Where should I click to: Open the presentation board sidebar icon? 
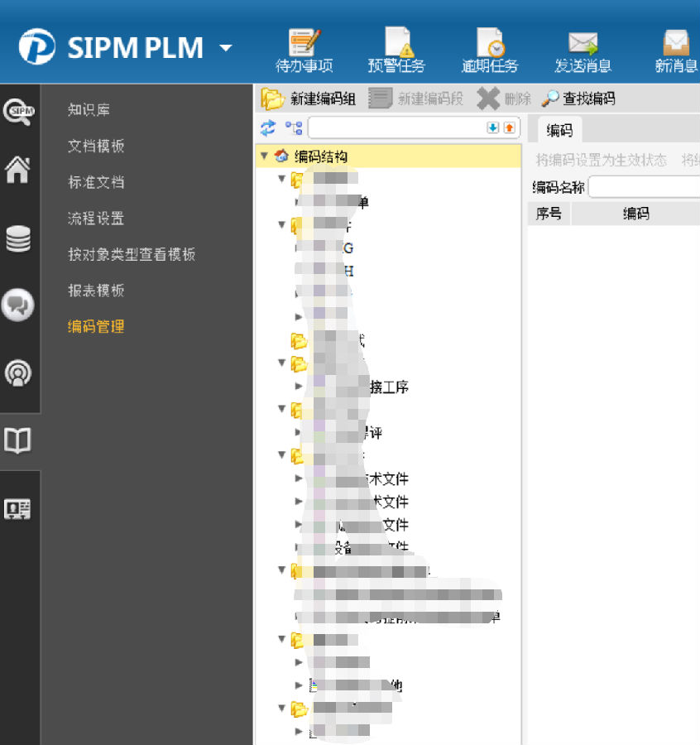[17, 509]
